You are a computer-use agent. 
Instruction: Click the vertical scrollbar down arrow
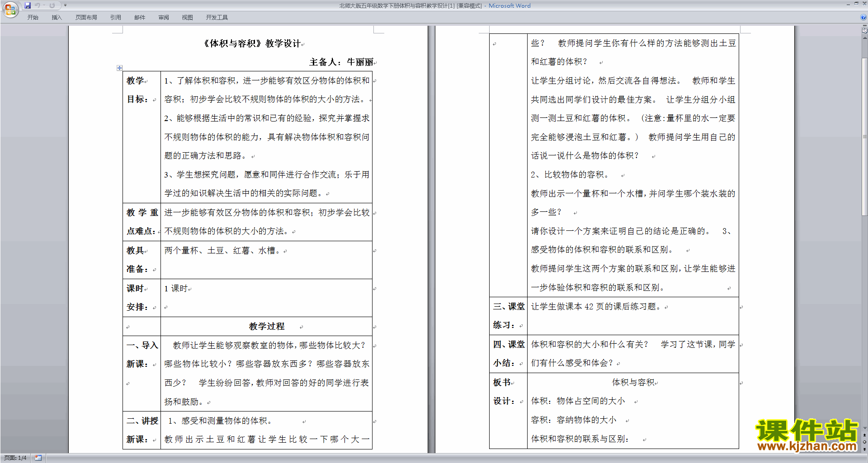(x=865, y=428)
